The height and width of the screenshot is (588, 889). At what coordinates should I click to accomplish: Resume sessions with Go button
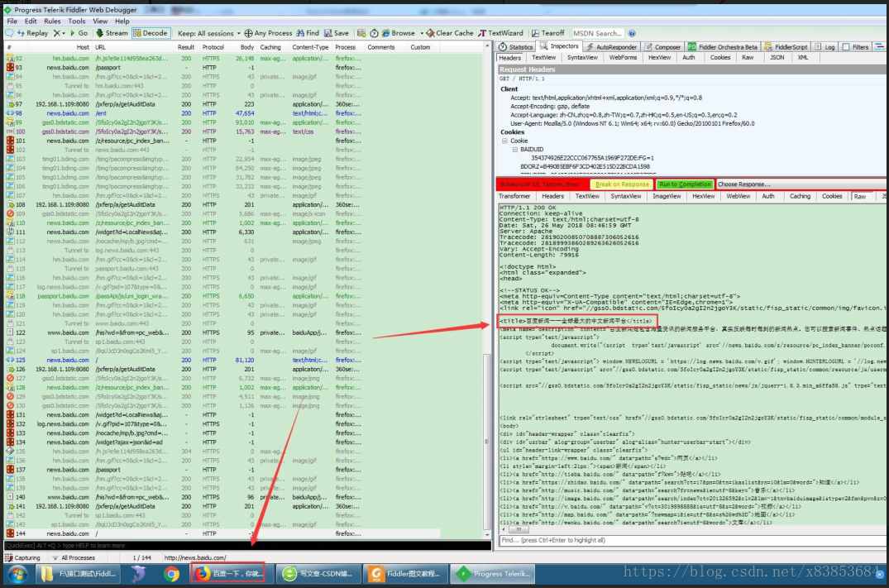[79, 33]
